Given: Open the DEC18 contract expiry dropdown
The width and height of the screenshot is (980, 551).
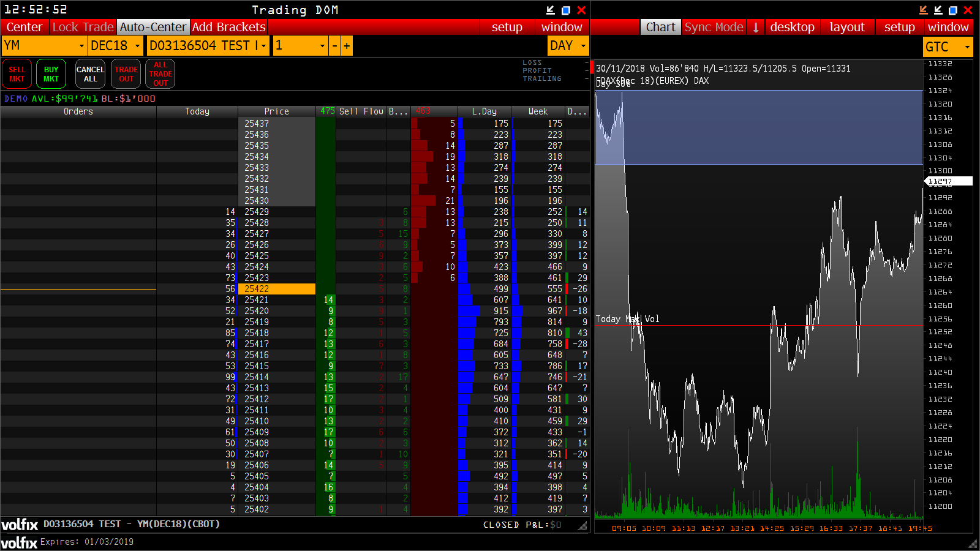Looking at the screenshot, I should pyautogui.click(x=136, y=45).
